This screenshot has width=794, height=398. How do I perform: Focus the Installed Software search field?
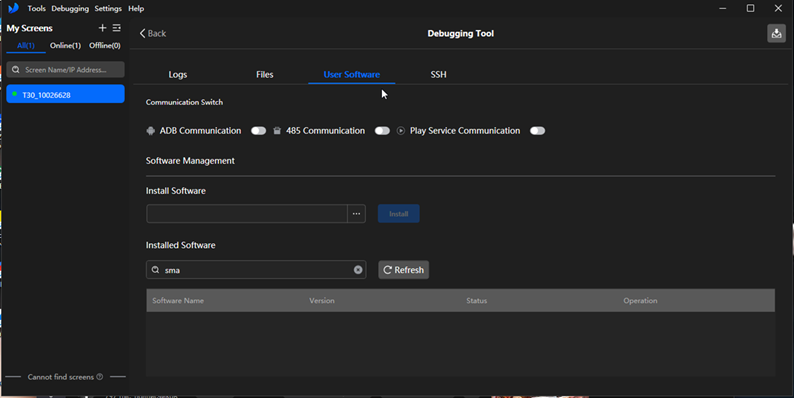[x=256, y=270]
